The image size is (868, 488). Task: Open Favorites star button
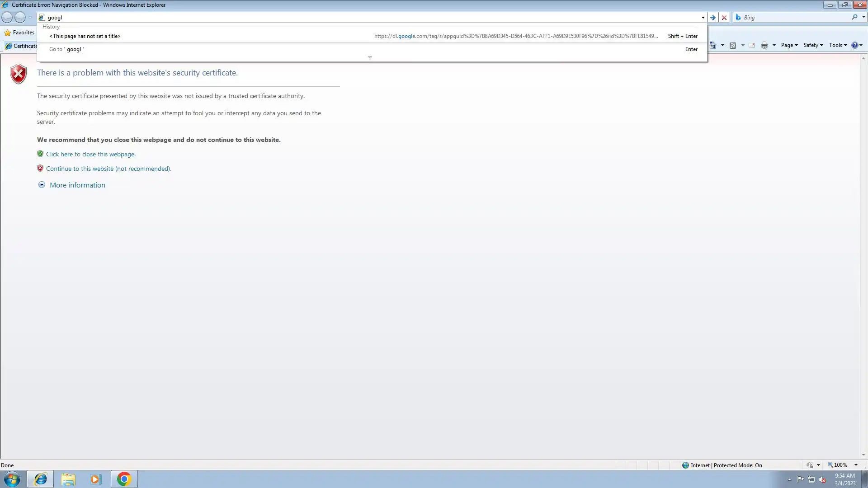(x=19, y=33)
